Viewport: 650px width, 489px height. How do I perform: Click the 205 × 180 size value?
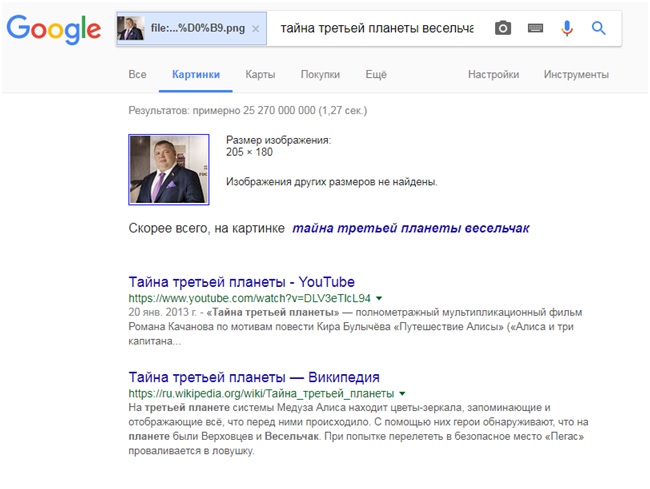[x=249, y=152]
